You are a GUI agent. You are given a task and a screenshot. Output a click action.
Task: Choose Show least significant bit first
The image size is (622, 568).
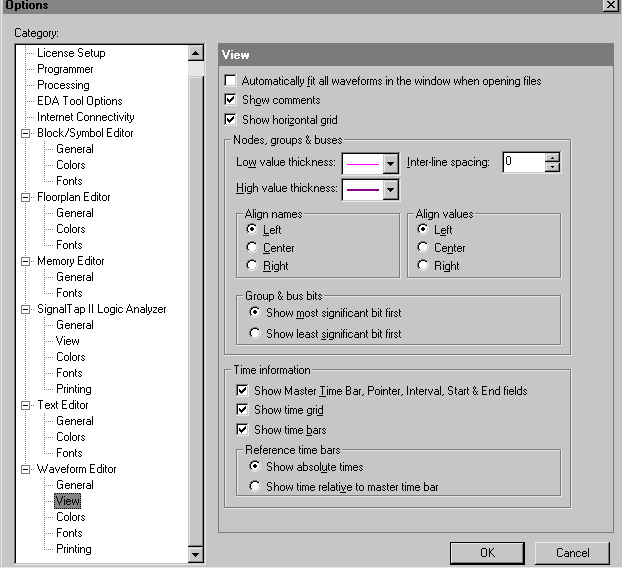256,334
